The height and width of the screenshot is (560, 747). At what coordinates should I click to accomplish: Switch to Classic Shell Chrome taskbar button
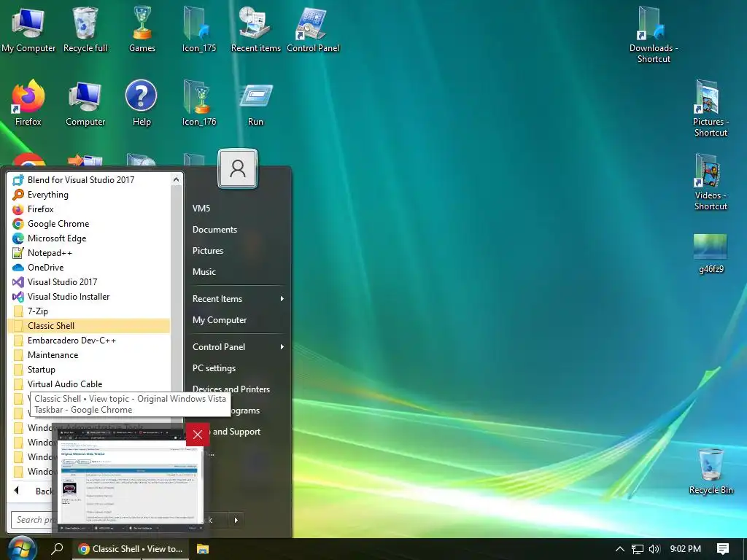131,549
